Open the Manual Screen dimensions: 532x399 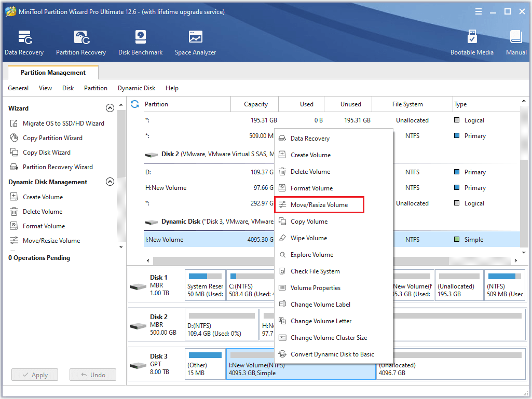tap(516, 43)
